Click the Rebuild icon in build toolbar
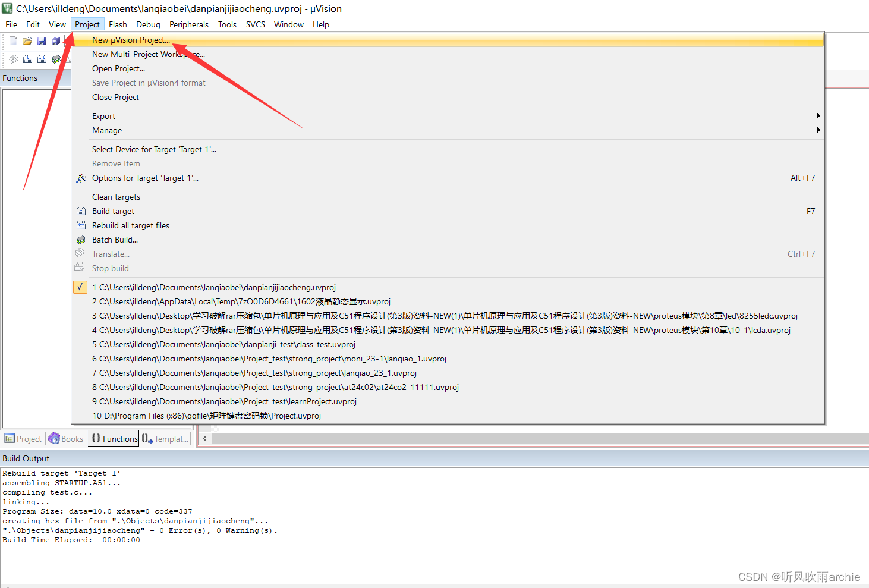Screen dimensions: 869x588 42,59
